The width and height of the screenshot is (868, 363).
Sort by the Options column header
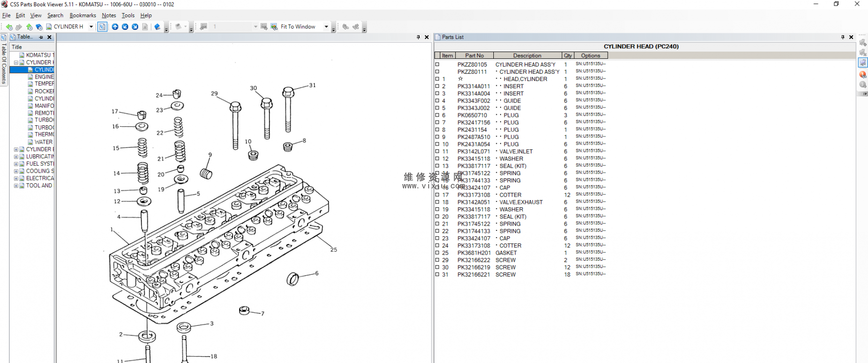point(591,55)
